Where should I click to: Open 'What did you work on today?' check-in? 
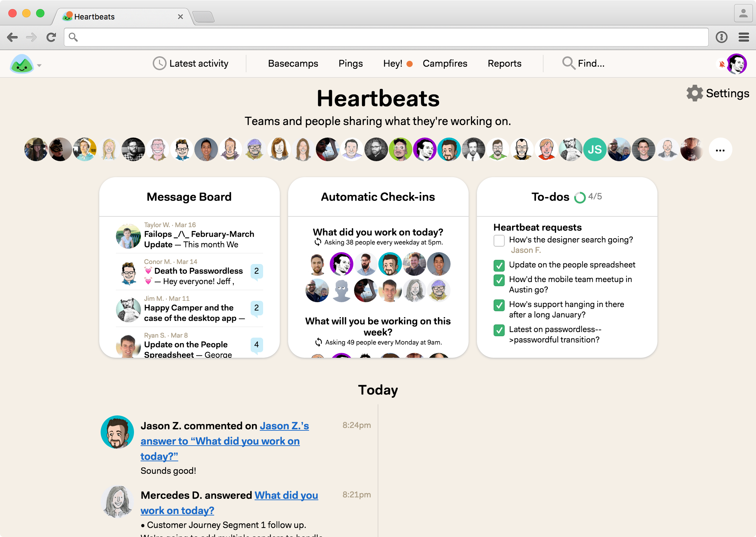pyautogui.click(x=378, y=232)
